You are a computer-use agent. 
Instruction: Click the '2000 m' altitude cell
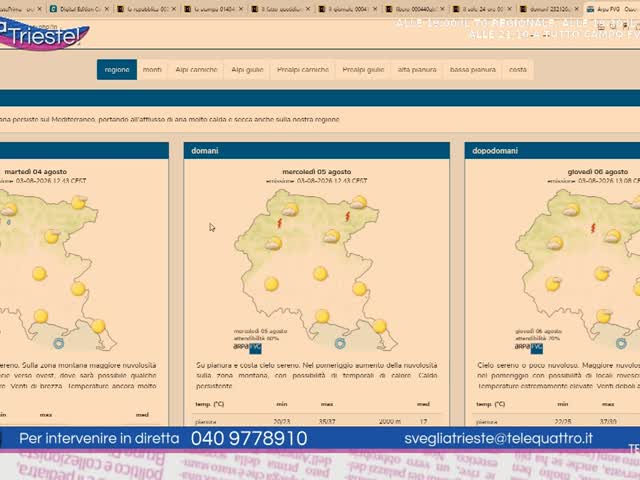point(390,421)
